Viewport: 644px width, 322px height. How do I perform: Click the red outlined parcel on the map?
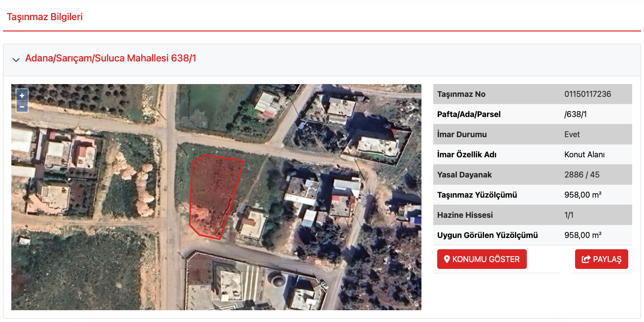coord(212,194)
